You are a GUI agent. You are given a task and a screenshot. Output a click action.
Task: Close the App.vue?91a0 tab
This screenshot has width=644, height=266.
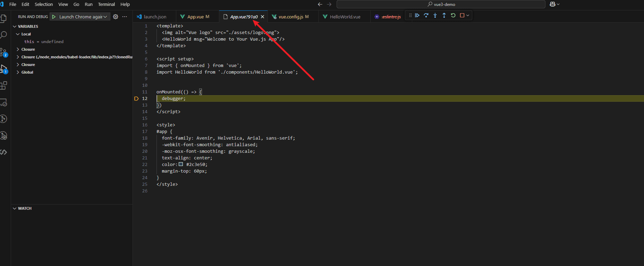(262, 17)
